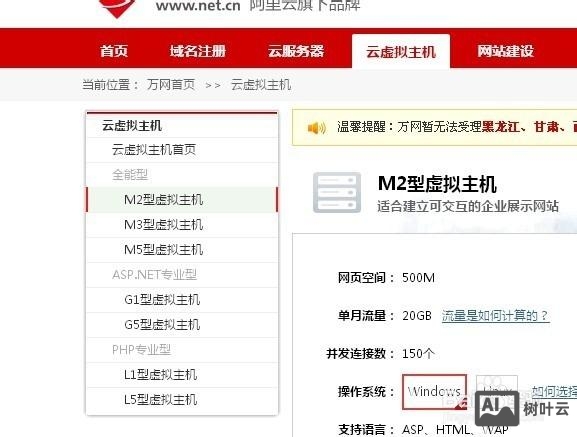This screenshot has width=577, height=437.
Task: Open the 首页 navigation tab
Action: tap(114, 51)
